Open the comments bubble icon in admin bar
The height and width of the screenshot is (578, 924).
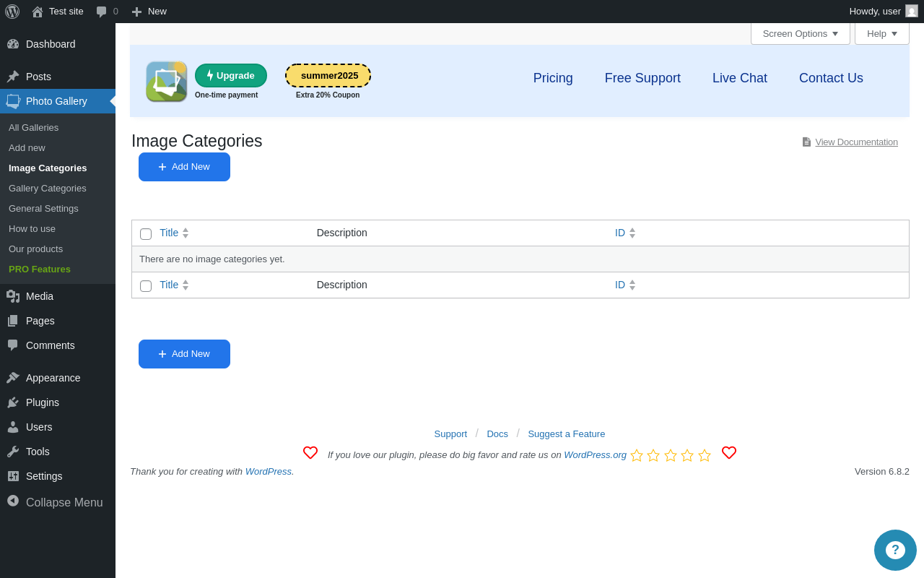click(x=101, y=12)
